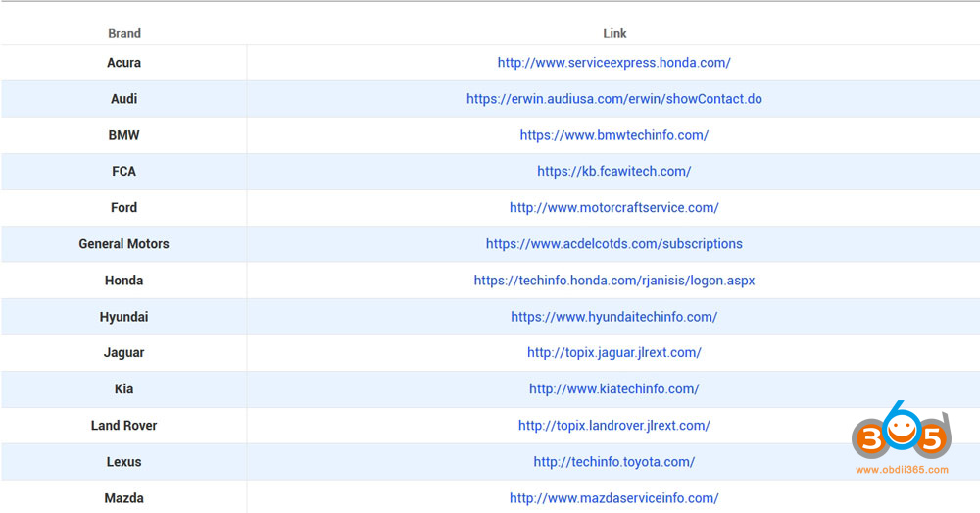Click the www.obdii365.com watermark text
Image resolution: width=980 pixels, height=513 pixels.
tap(902, 470)
